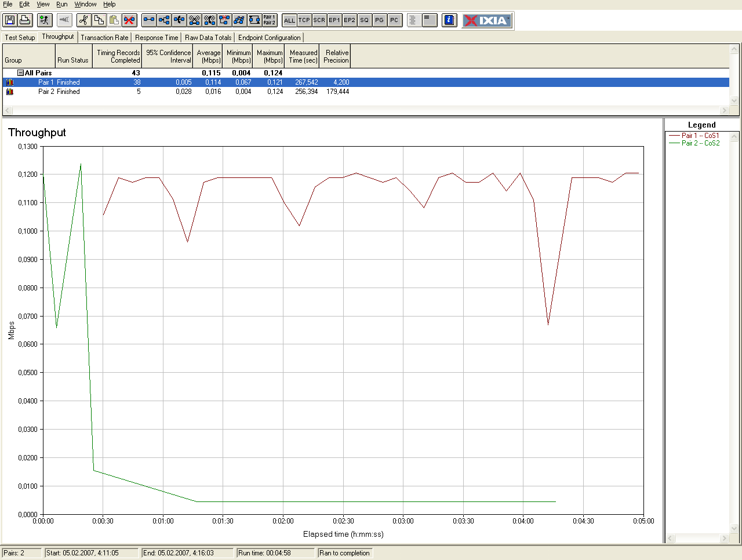Open the Run menu
The image size is (742, 560).
click(62, 4)
